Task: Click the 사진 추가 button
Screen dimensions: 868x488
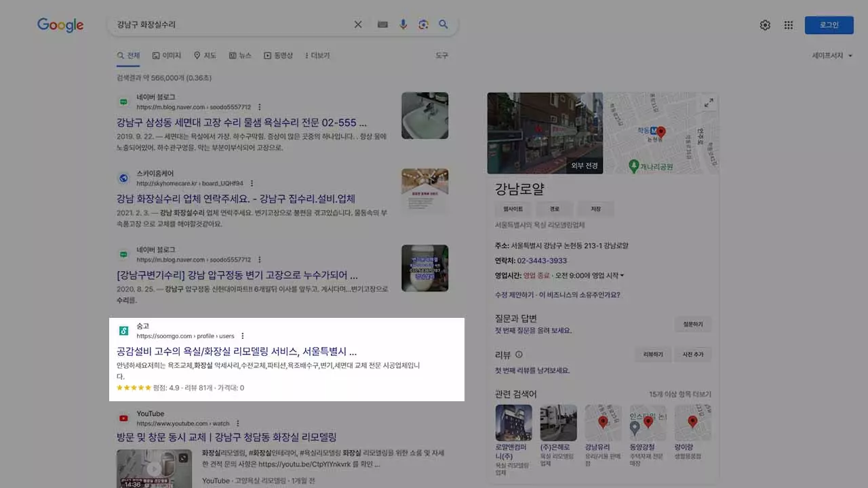Action: tap(693, 354)
